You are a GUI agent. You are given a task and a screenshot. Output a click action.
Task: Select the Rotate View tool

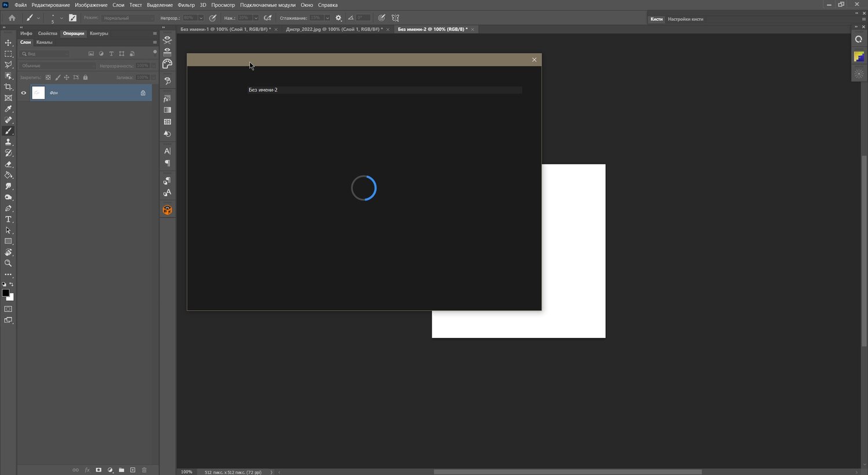pos(8,252)
